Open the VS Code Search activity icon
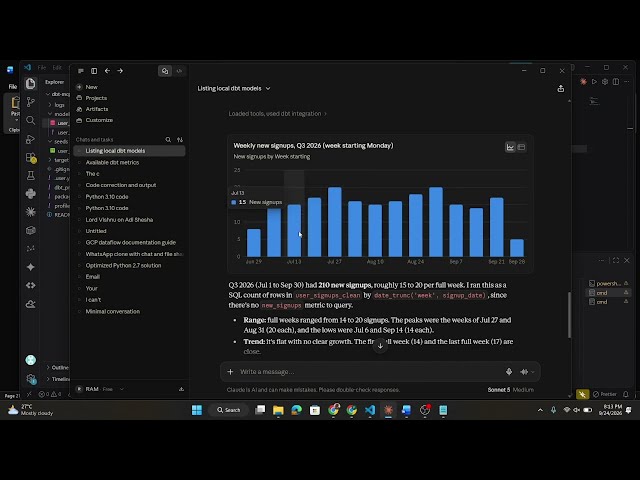The height and width of the screenshot is (480, 640). point(31,120)
